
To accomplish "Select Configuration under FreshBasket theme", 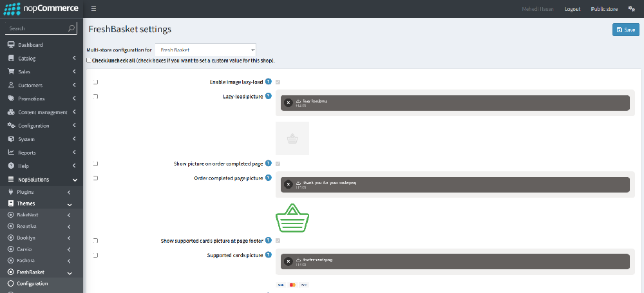I will [x=32, y=283].
